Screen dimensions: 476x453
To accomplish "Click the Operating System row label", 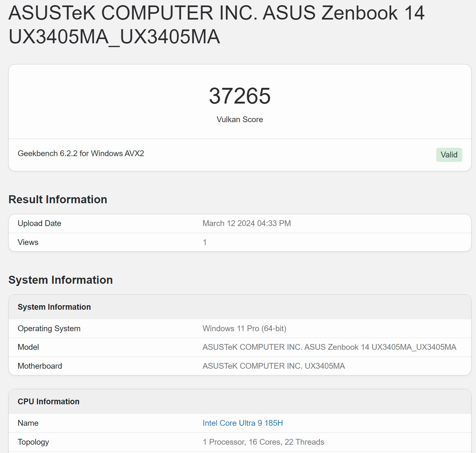I will pyautogui.click(x=49, y=329).
